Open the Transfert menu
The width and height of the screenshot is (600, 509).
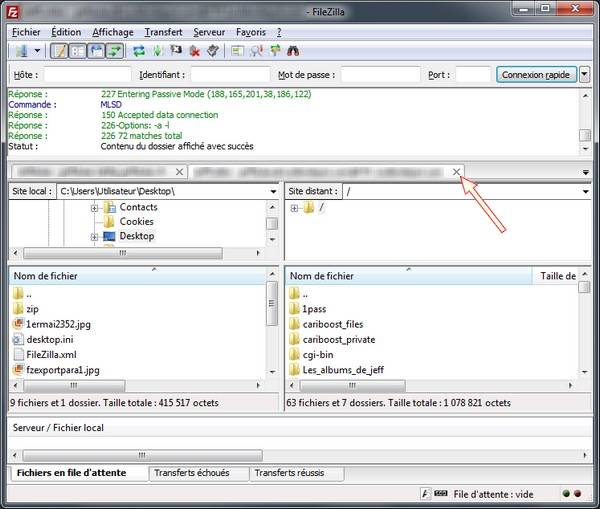(163, 32)
